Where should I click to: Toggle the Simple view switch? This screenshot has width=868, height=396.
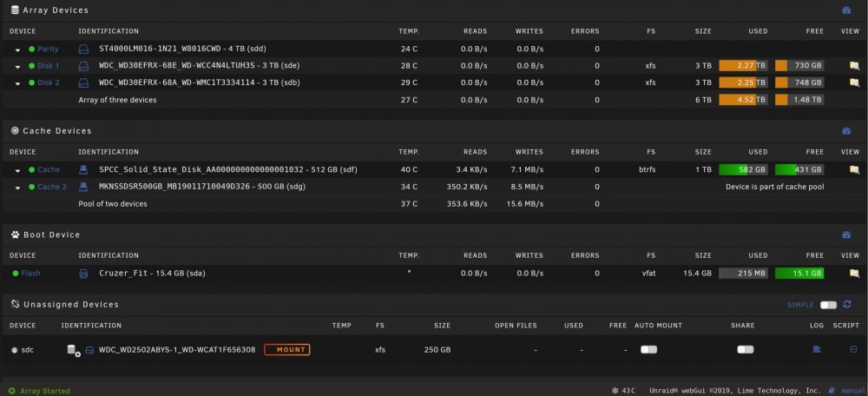click(828, 305)
